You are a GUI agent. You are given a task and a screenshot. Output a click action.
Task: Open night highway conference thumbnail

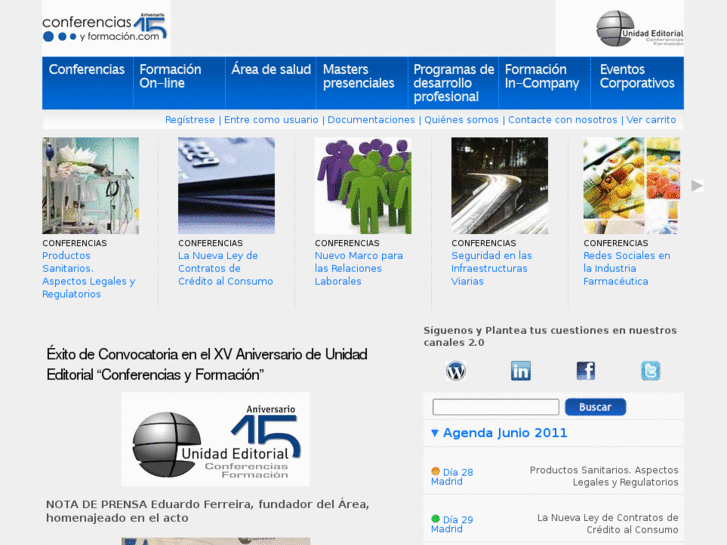coord(499,186)
